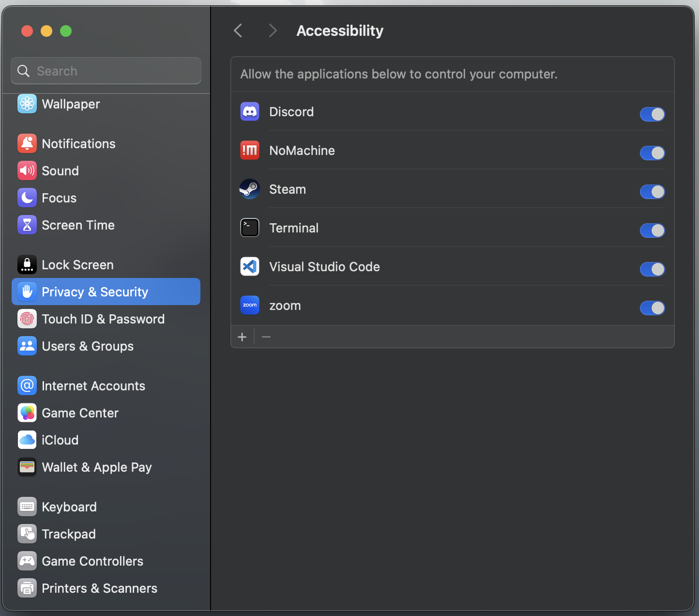The image size is (699, 616).
Task: Click the Terminal app icon
Action: coord(250,228)
